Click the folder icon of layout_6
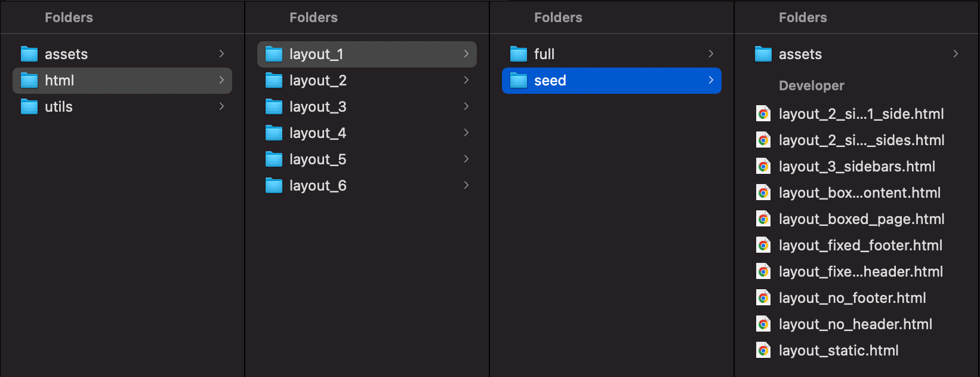The width and height of the screenshot is (980, 377). tap(274, 186)
